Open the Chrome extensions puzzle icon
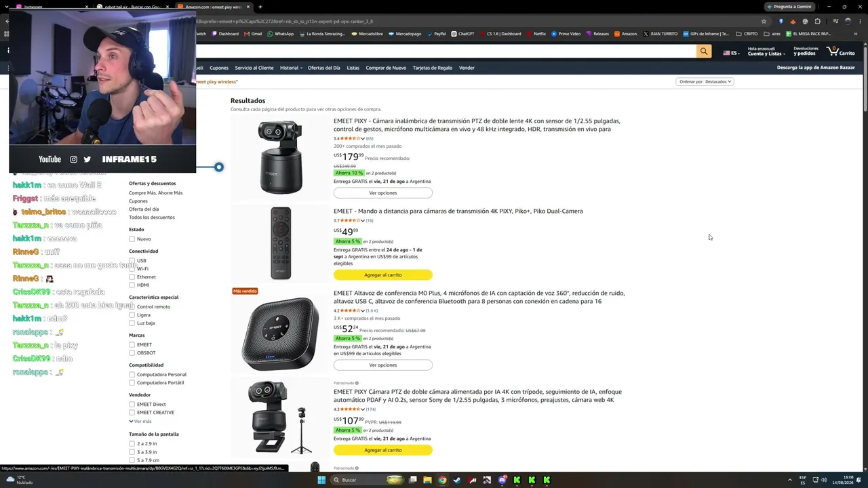 point(817,21)
